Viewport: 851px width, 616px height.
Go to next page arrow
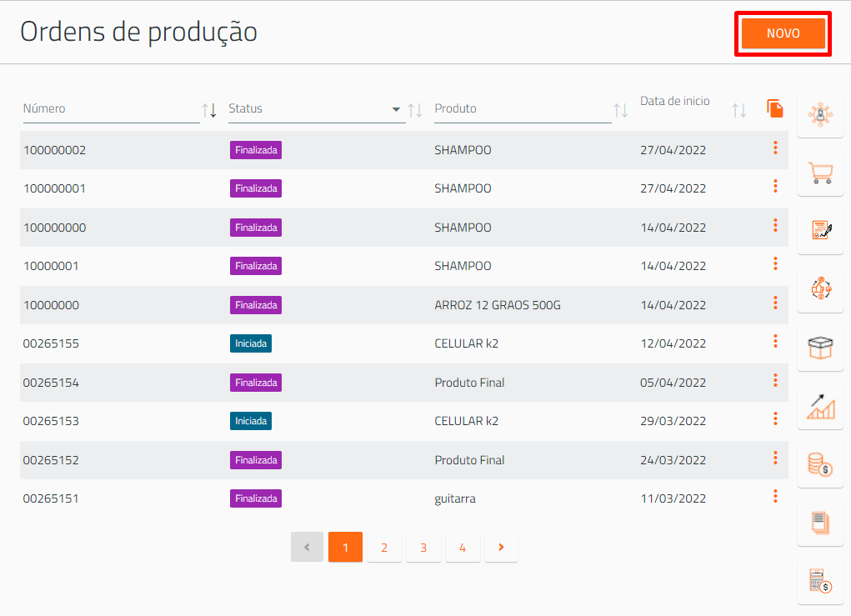click(x=501, y=547)
